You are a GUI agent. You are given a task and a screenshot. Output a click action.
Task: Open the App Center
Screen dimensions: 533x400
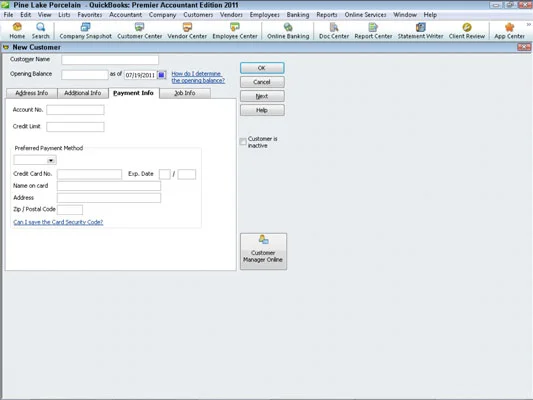click(509, 31)
